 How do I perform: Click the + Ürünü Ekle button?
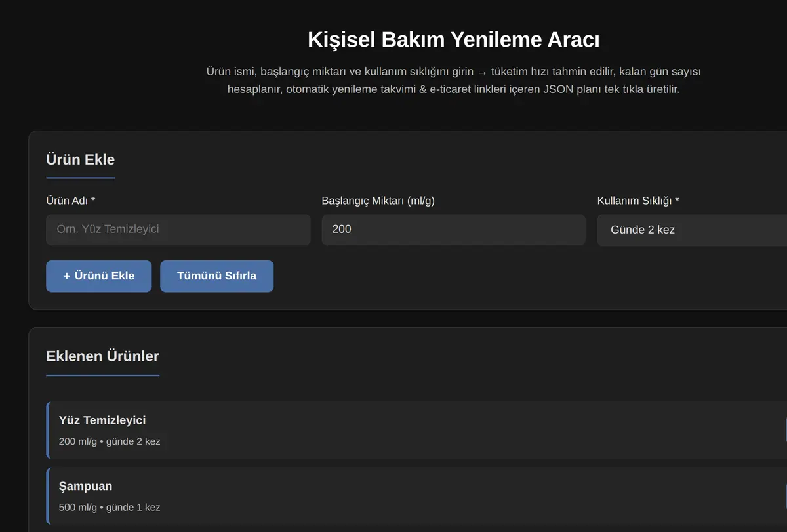[98, 276]
